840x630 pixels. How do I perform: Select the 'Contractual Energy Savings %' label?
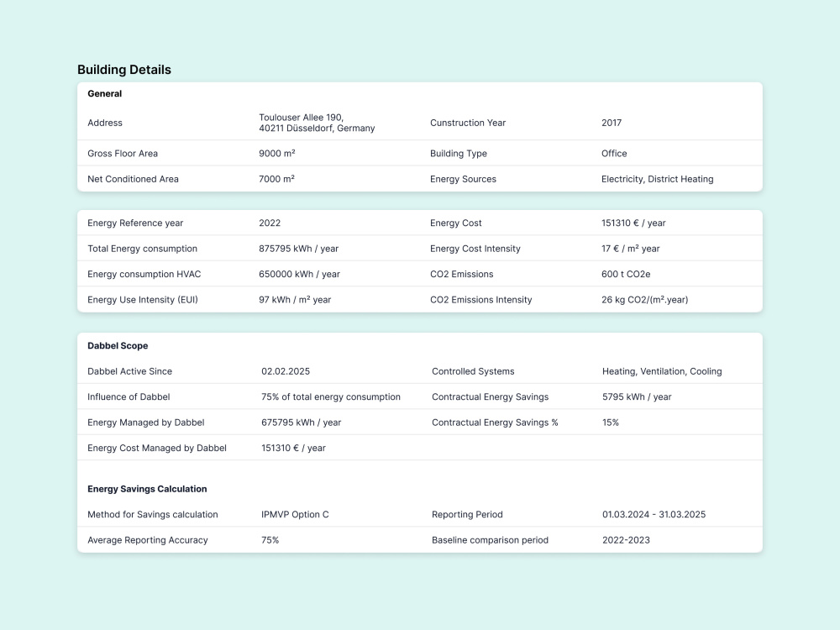495,423
